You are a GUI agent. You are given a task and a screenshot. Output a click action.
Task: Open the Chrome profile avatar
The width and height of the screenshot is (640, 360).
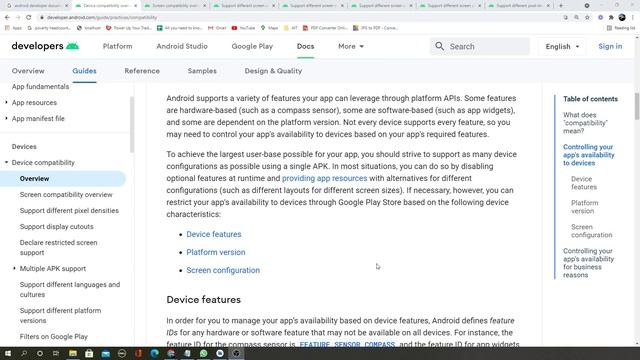click(622, 18)
